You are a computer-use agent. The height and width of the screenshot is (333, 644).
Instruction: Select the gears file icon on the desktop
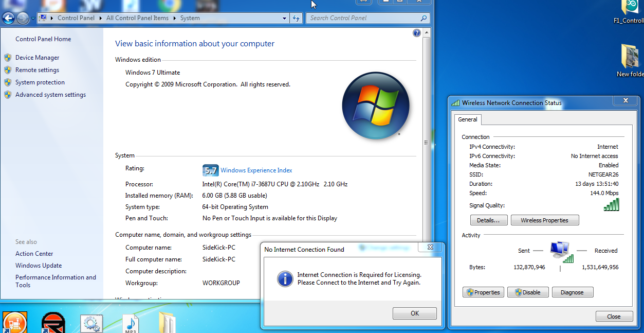92,323
